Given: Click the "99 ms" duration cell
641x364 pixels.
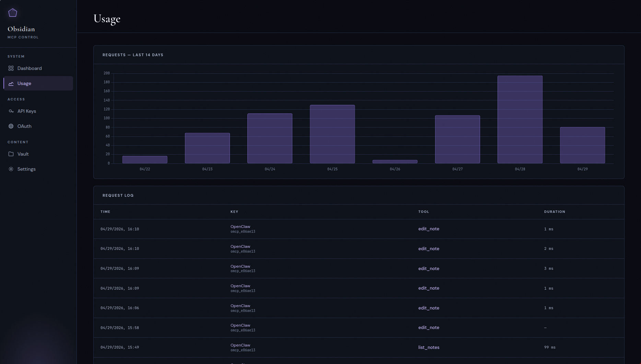Looking at the screenshot, I should click(x=550, y=348).
